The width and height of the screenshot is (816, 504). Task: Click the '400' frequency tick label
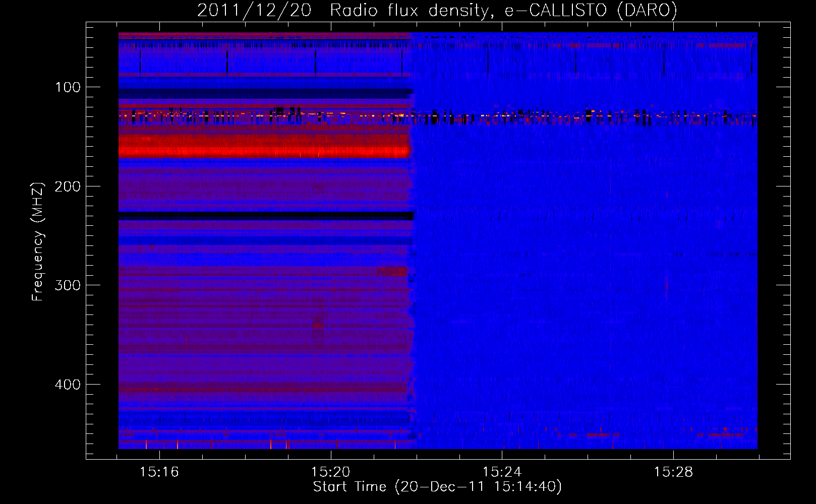click(68, 385)
